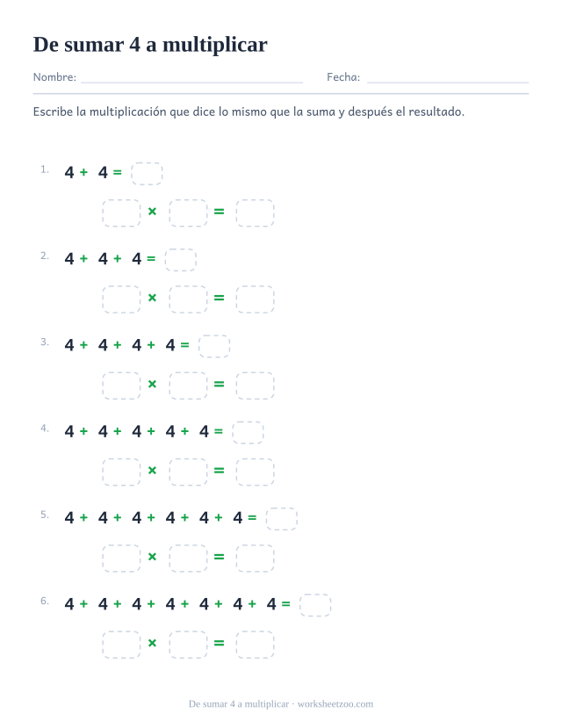Click the product box under problem 6
Image resolution: width=562 pixels, height=728 pixels.
click(x=256, y=645)
